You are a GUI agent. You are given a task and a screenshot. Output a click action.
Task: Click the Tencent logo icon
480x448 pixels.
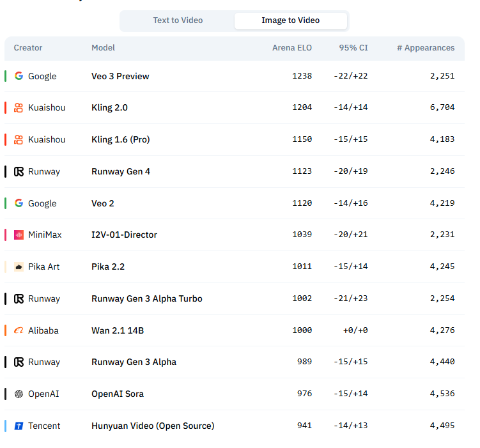[x=19, y=426]
